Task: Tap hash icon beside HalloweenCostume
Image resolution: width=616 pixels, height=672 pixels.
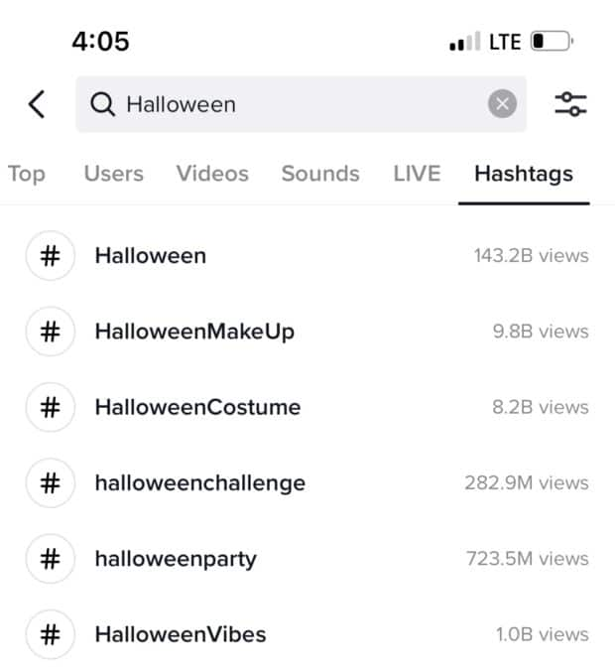Action: 51,407
